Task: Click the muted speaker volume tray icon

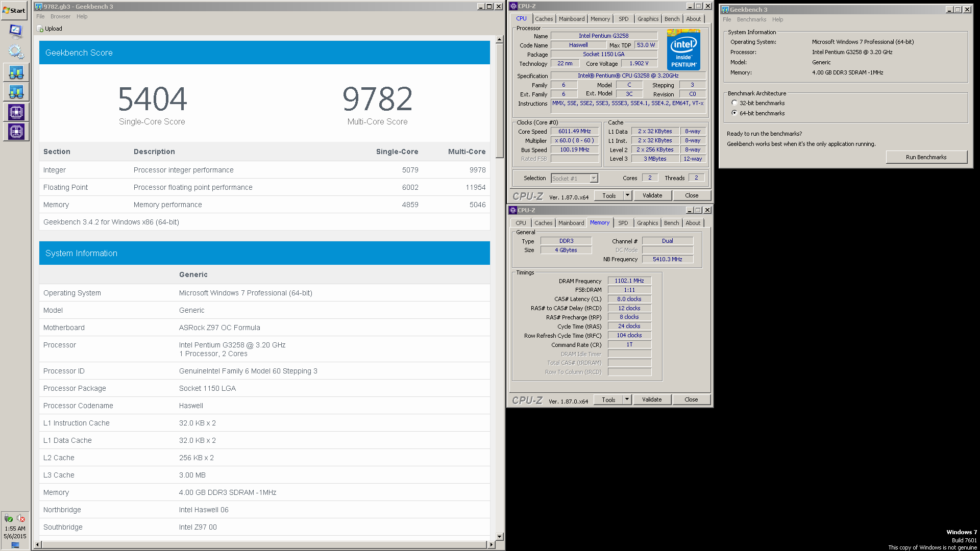Action: tap(21, 518)
